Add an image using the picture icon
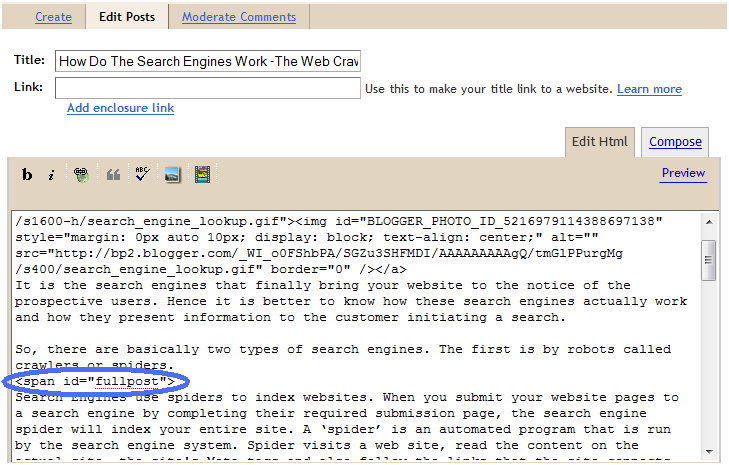This screenshot has height=465, width=729. click(x=172, y=174)
